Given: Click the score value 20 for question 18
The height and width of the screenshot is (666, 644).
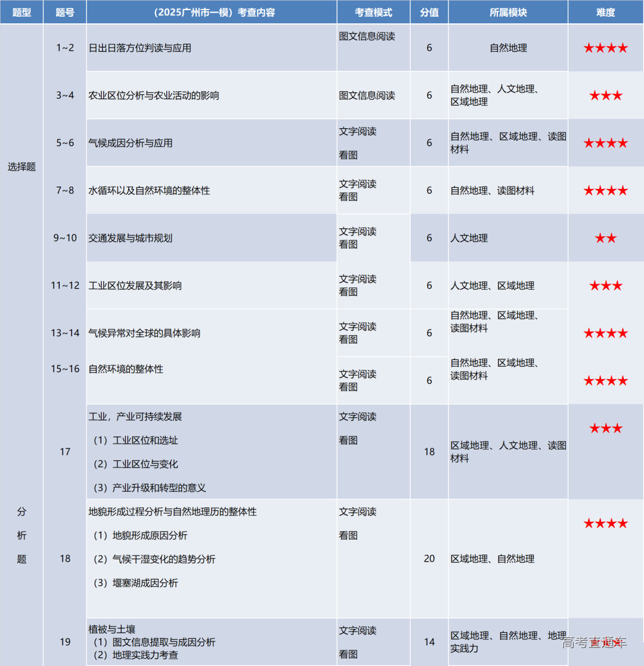Looking at the screenshot, I should [x=429, y=559].
